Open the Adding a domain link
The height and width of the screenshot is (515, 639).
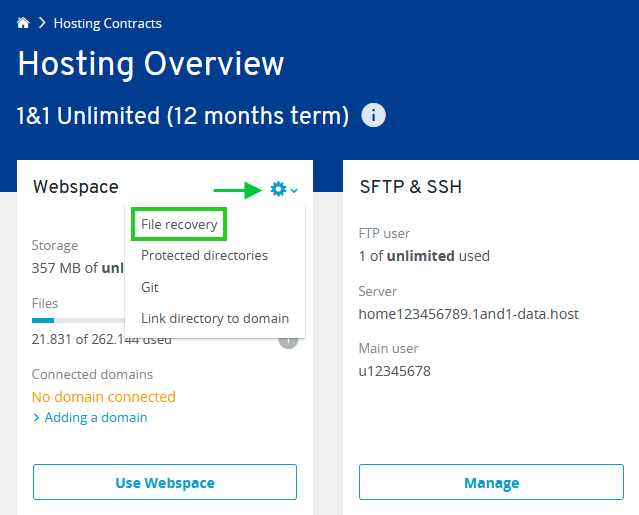[96, 417]
